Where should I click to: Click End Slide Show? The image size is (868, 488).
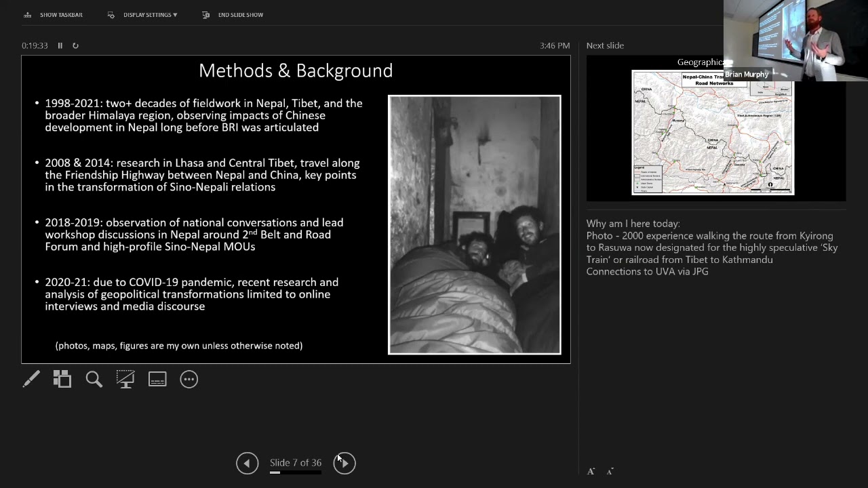click(233, 15)
